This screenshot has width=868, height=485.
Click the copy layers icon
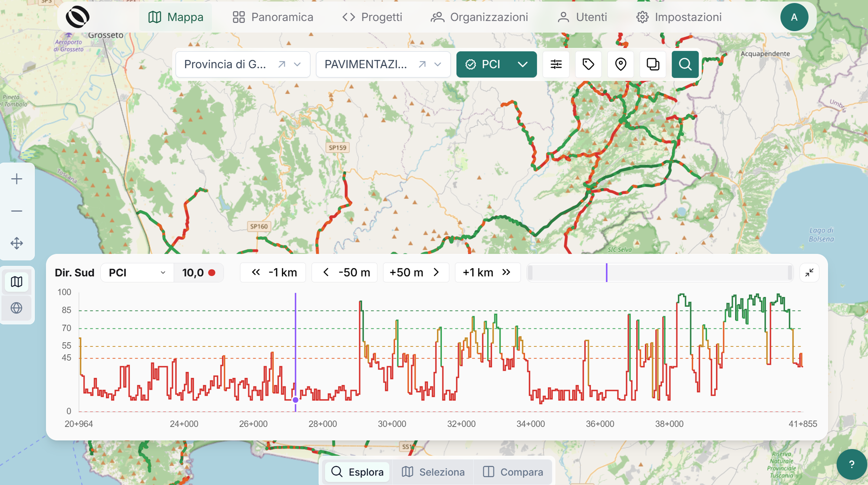click(x=653, y=64)
